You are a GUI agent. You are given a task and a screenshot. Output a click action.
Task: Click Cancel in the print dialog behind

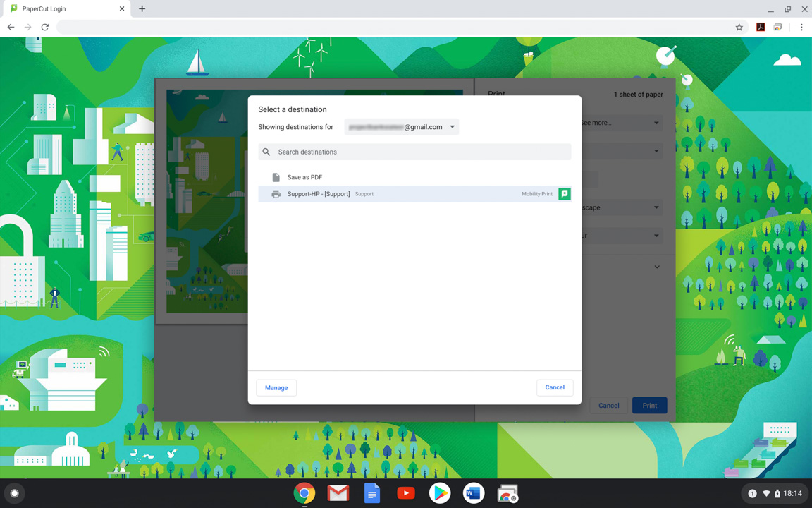(609, 406)
